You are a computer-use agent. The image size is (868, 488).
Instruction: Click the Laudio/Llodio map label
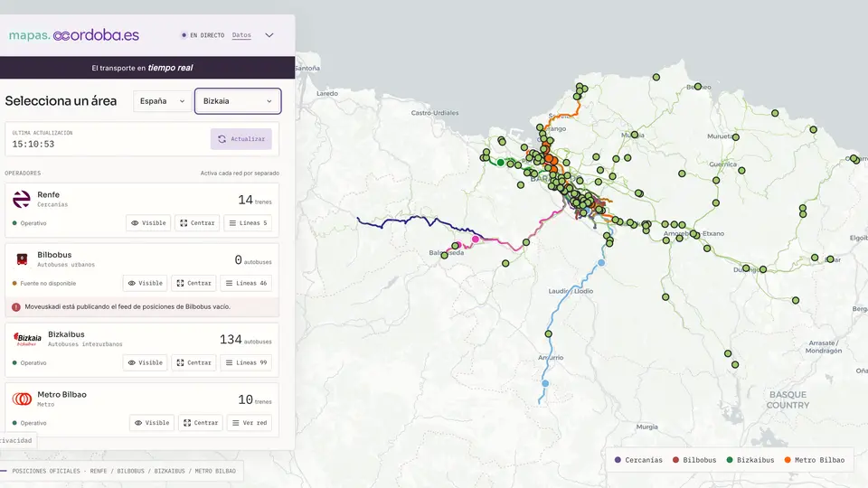point(571,291)
